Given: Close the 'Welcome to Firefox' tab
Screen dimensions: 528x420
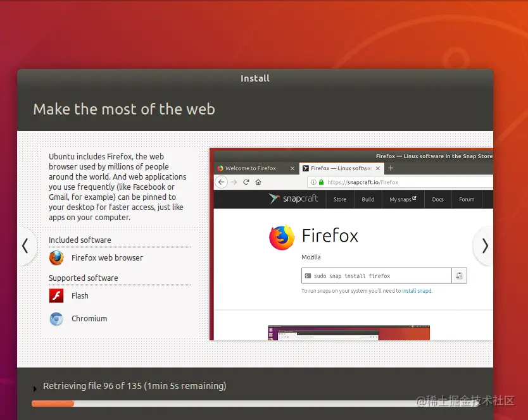Looking at the screenshot, I should tap(292, 168).
